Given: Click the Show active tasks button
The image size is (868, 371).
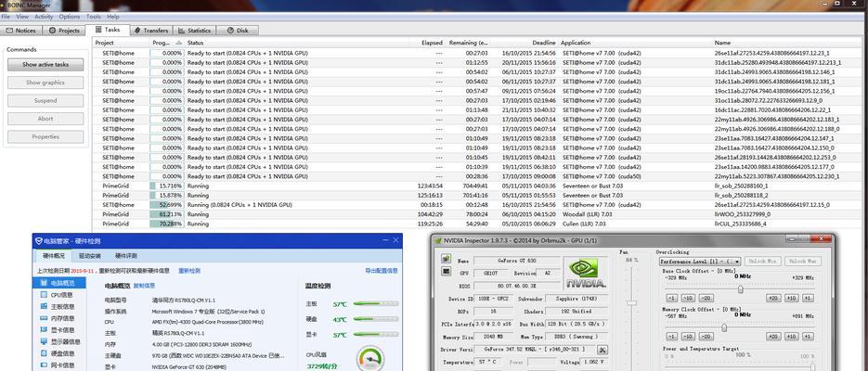Looking at the screenshot, I should (45, 65).
